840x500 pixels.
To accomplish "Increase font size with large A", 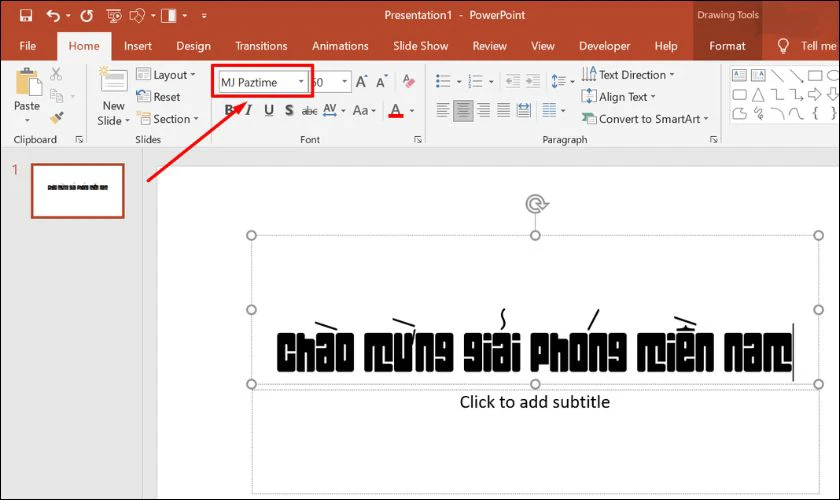I will pos(362,81).
